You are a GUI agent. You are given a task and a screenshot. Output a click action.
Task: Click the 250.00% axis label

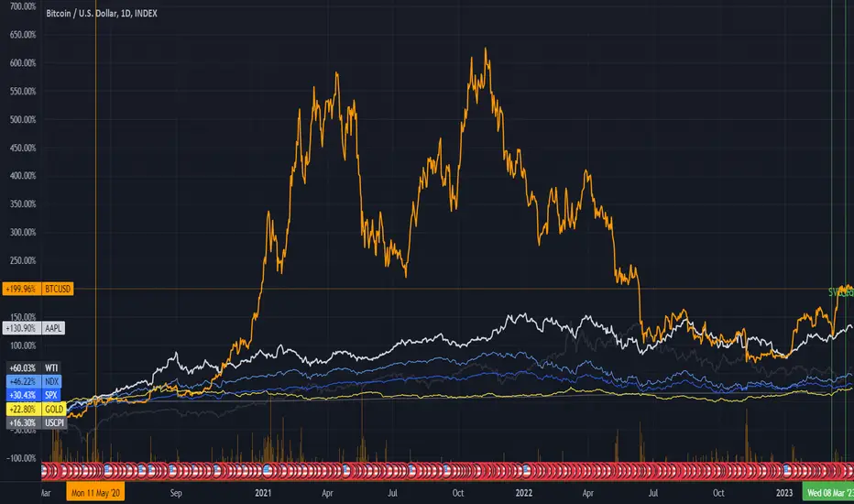coord(23,260)
